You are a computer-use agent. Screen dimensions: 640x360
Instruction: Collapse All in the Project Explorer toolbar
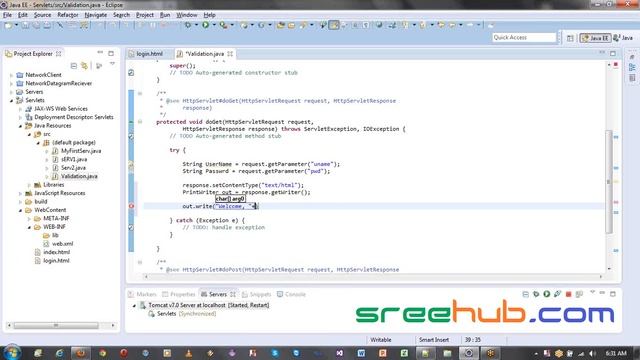[x=74, y=66]
